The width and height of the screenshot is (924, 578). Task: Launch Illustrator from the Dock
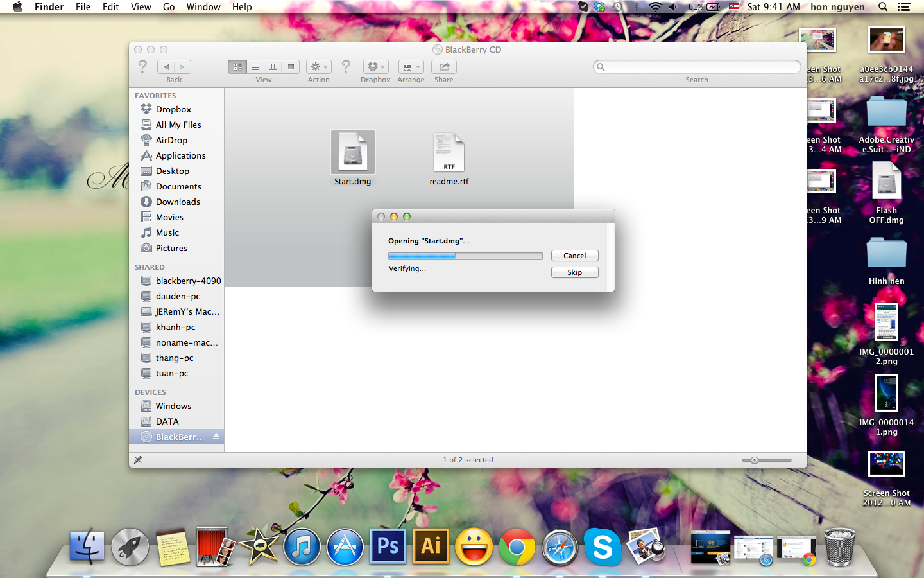pyautogui.click(x=431, y=547)
